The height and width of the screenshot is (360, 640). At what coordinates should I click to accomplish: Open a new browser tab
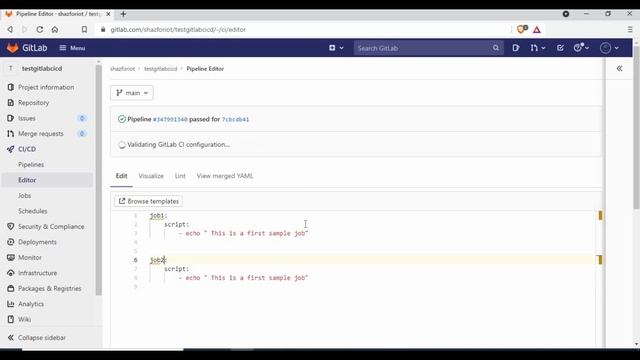pyautogui.click(x=123, y=14)
